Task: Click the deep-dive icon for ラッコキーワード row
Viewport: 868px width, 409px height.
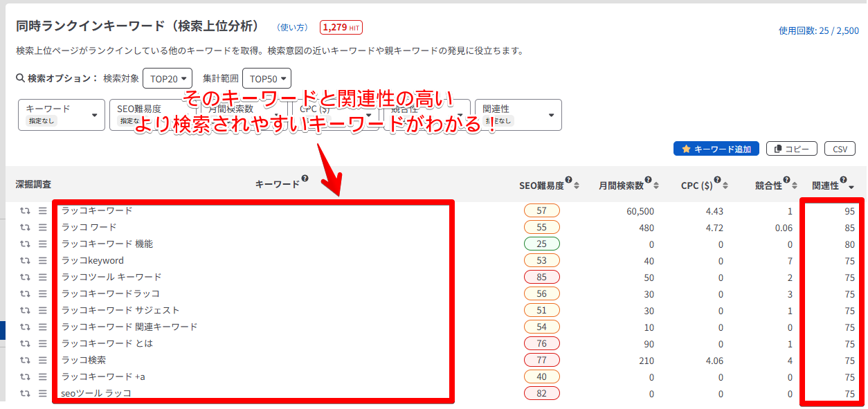Action: point(25,210)
